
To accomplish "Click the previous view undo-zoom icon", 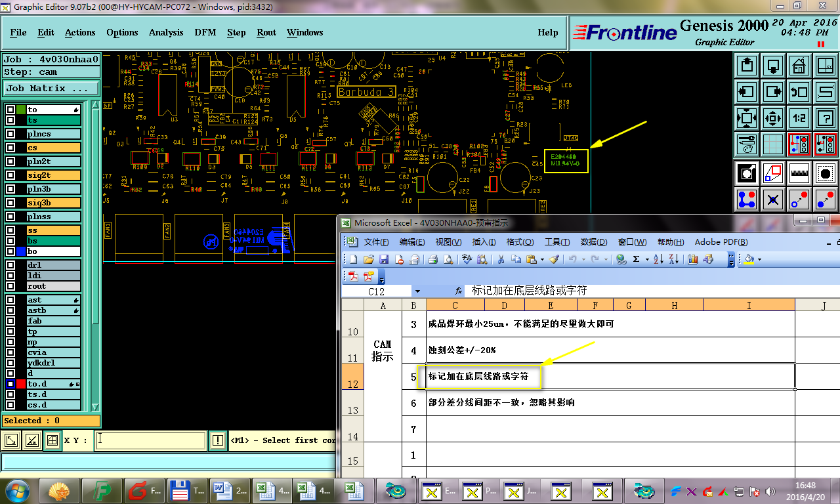I will point(799,92).
